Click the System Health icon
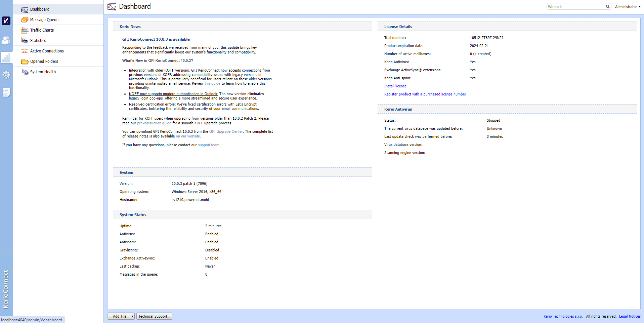This screenshot has height=323, width=644. [x=25, y=72]
